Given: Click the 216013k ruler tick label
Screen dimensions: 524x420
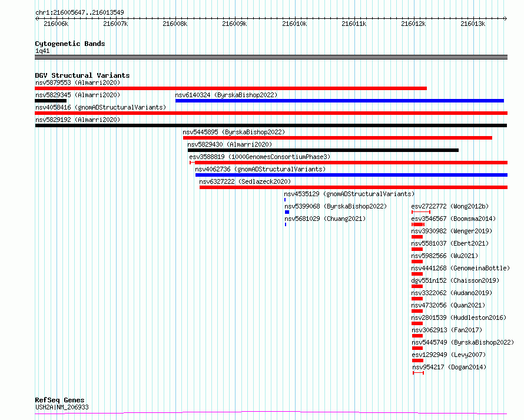Looking at the screenshot, I should [x=473, y=24].
